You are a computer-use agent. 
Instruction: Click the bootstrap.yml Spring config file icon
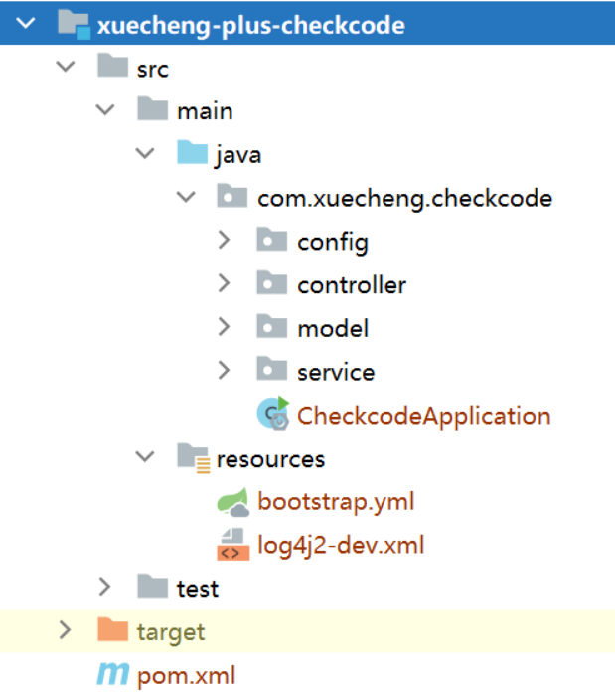point(232,502)
